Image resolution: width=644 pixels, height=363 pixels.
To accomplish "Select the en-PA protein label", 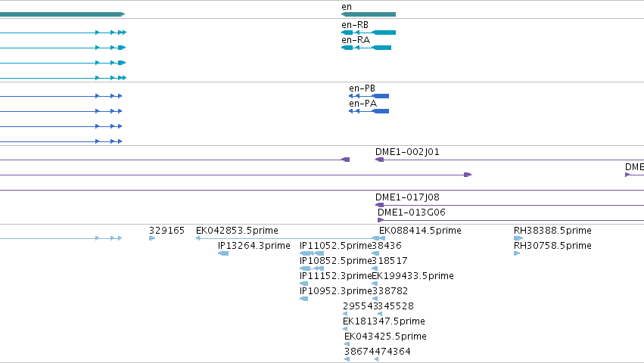I will coord(362,104).
